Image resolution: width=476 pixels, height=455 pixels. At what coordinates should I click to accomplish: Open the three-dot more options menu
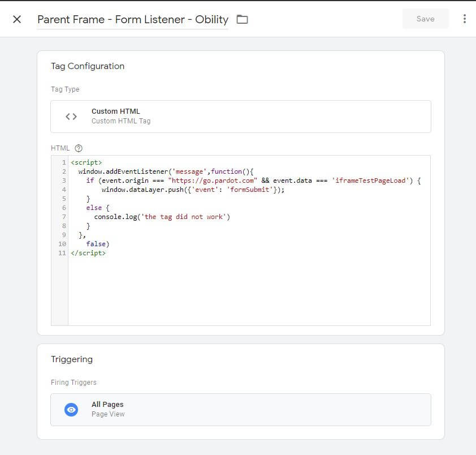tap(464, 19)
